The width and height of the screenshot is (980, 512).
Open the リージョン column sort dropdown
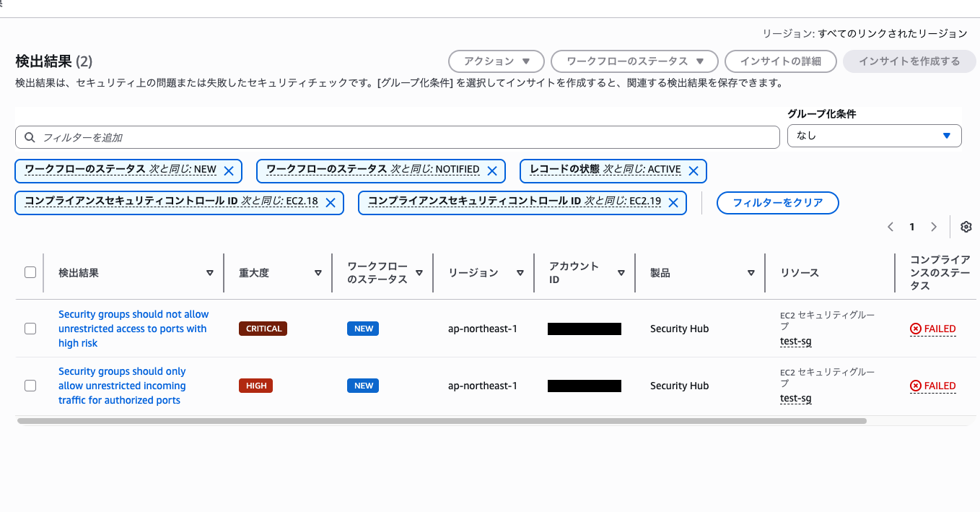tap(520, 273)
